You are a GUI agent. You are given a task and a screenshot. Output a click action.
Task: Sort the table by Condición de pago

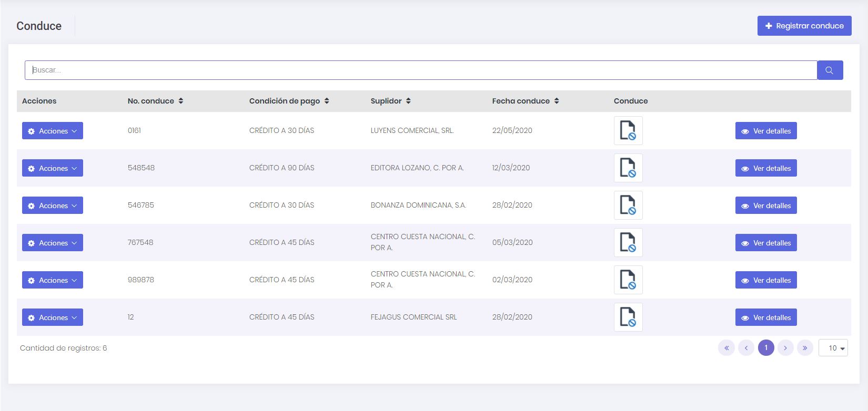tap(326, 101)
